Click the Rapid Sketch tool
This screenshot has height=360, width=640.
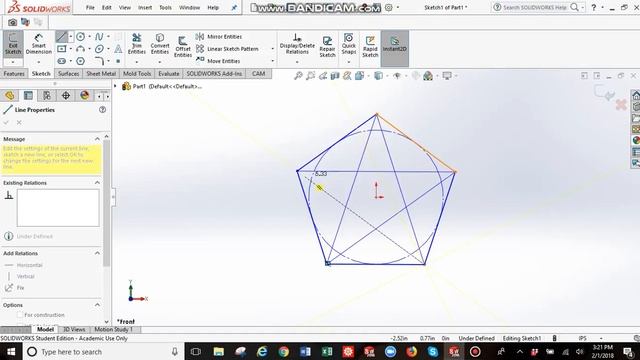370,46
